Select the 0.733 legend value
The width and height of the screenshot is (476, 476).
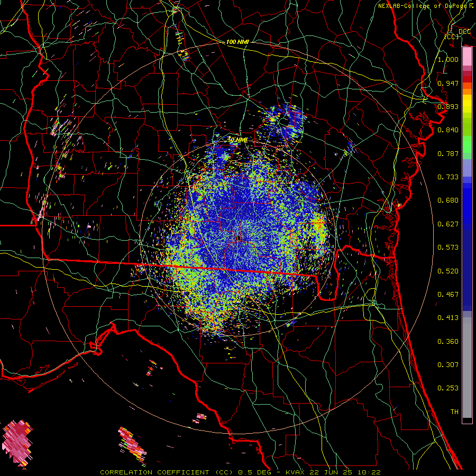click(448, 177)
